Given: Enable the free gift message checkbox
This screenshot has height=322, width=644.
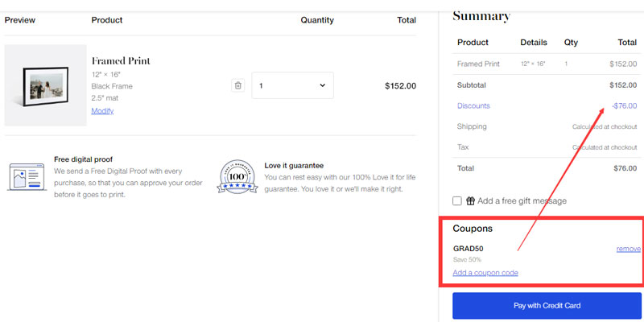Looking at the screenshot, I should (457, 200).
